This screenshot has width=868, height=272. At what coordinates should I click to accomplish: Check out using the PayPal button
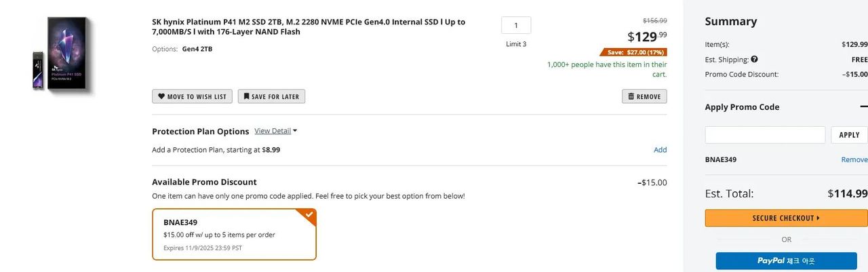click(786, 260)
